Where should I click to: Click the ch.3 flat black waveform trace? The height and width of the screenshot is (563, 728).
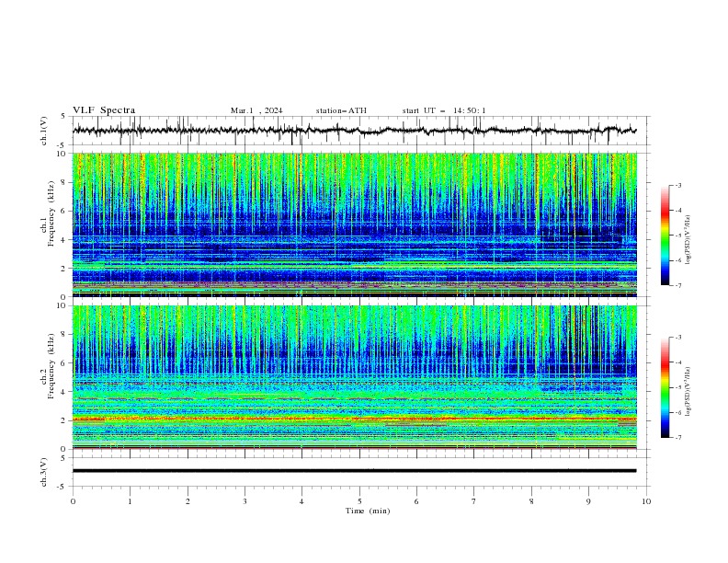354,471
